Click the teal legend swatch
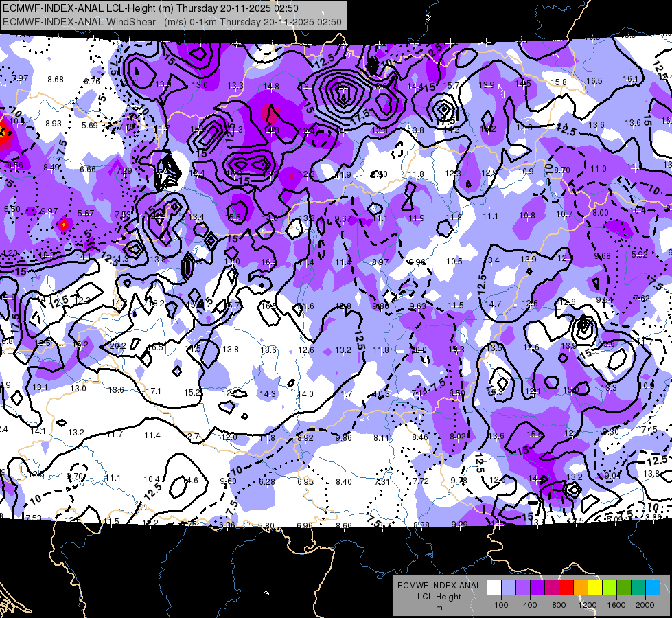The image size is (672, 618). tap(638, 588)
